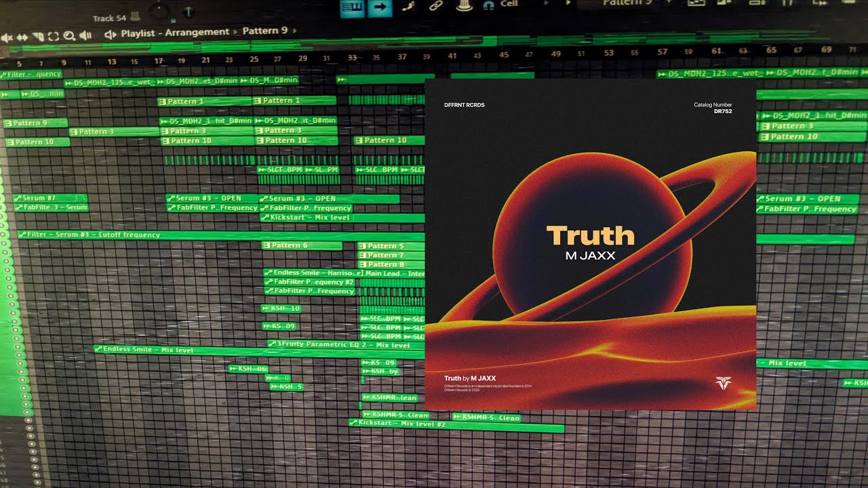Viewport: 868px width, 488px height.
Task: Open clip menu icon on Pattern 5 clip
Action: (x=362, y=246)
